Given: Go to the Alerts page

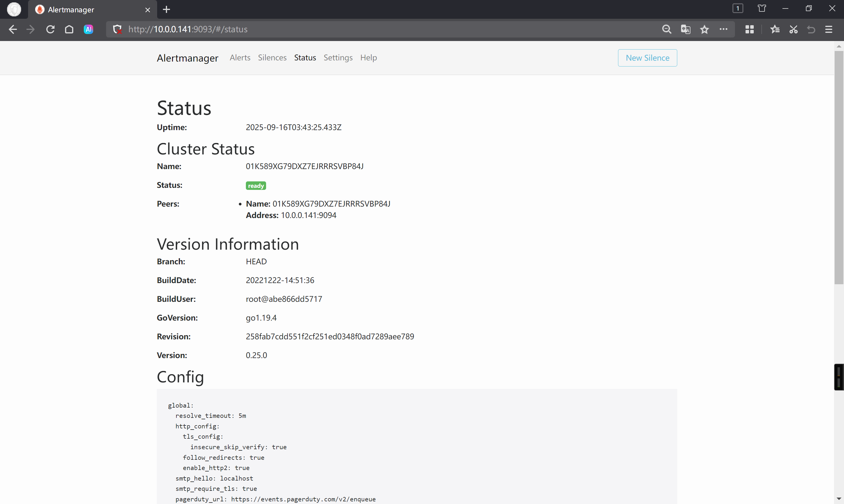Looking at the screenshot, I should (240, 58).
